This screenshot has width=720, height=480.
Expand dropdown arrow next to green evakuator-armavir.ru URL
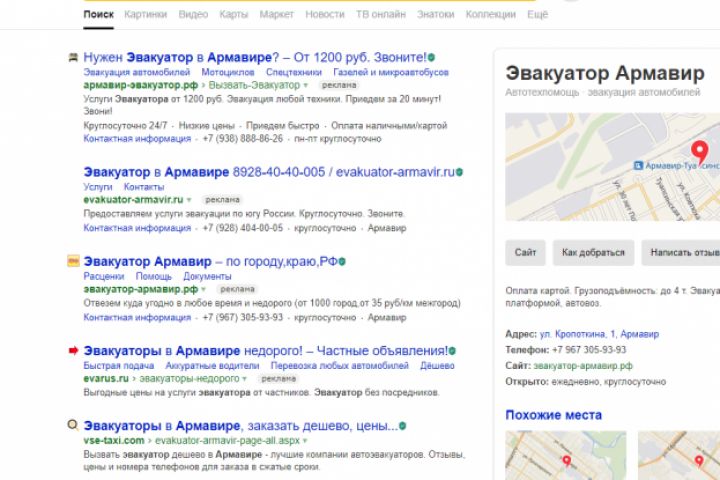pyautogui.click(x=189, y=200)
